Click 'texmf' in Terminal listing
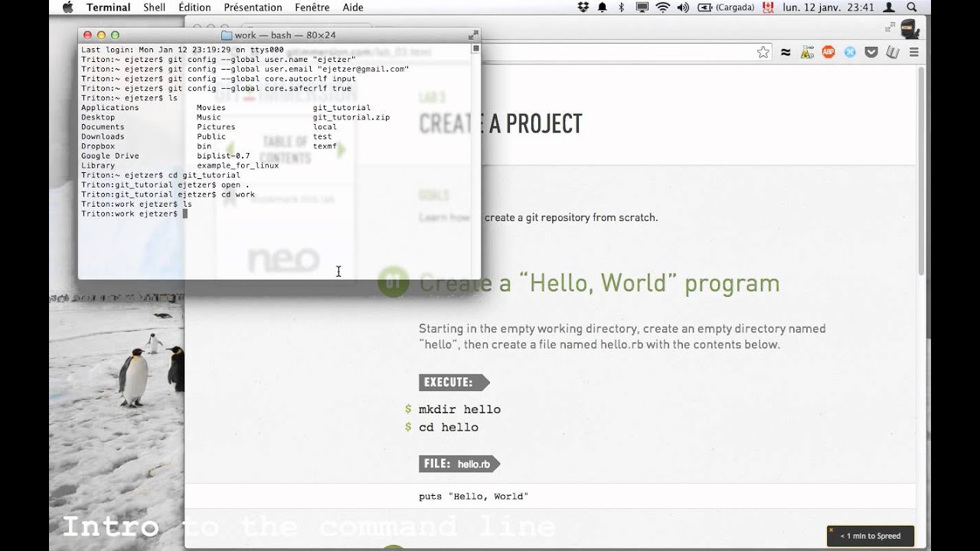The height and width of the screenshot is (551, 980). pos(325,146)
